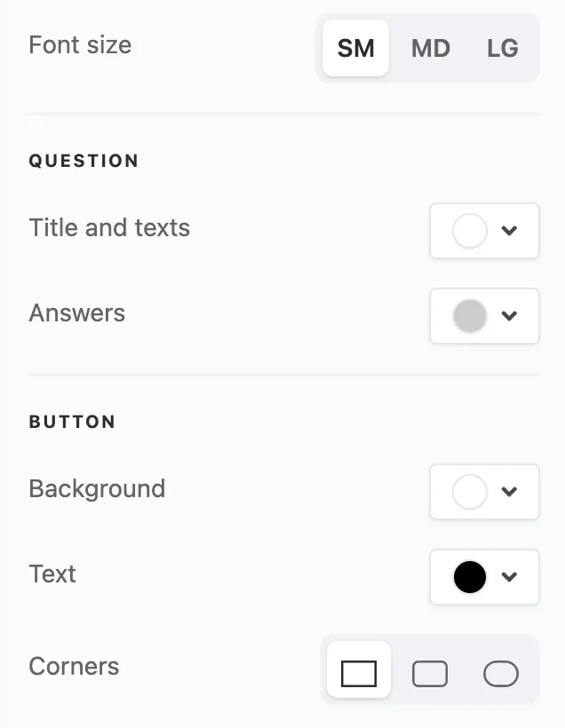Expand button Background color chevron
This screenshot has height=728, width=565.
click(509, 492)
